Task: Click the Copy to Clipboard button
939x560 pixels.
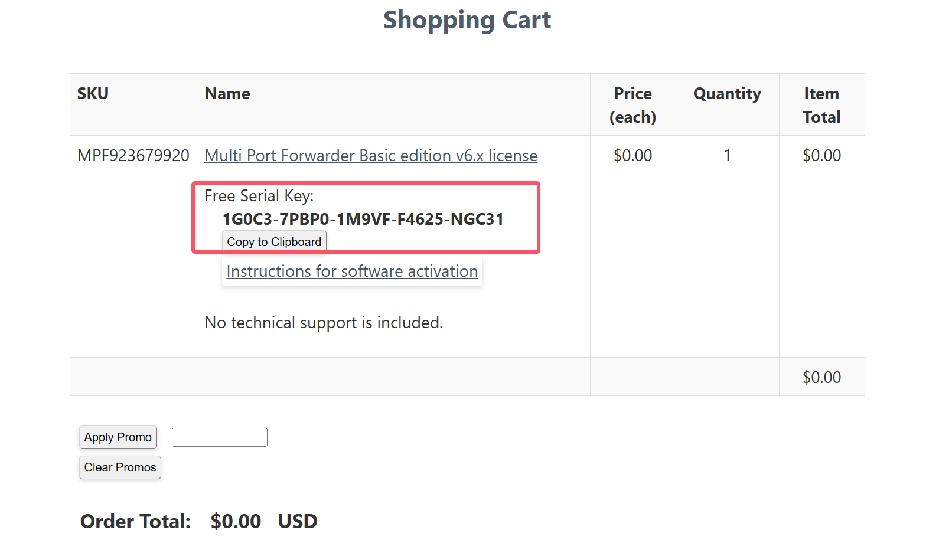Action: point(274,242)
